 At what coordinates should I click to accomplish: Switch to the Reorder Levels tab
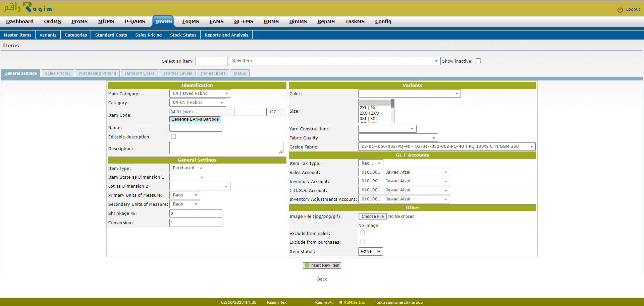point(177,73)
